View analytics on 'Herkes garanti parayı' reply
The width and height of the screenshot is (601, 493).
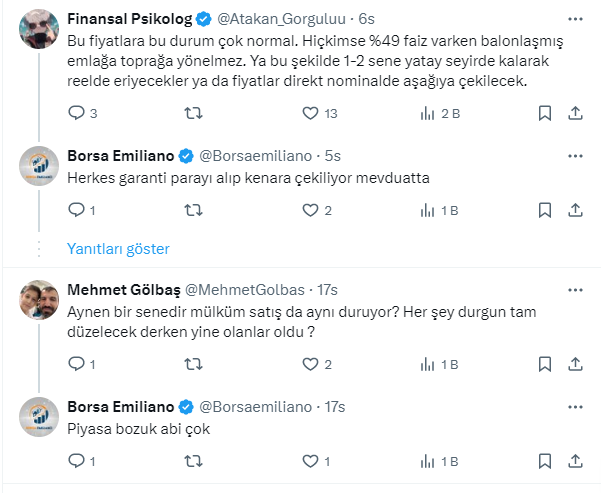pos(427,210)
